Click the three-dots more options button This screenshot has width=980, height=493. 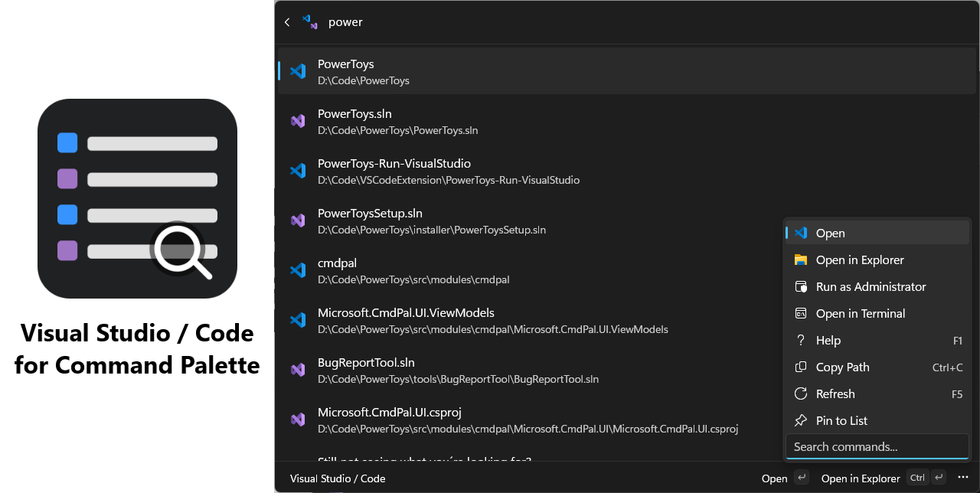pyautogui.click(x=963, y=478)
